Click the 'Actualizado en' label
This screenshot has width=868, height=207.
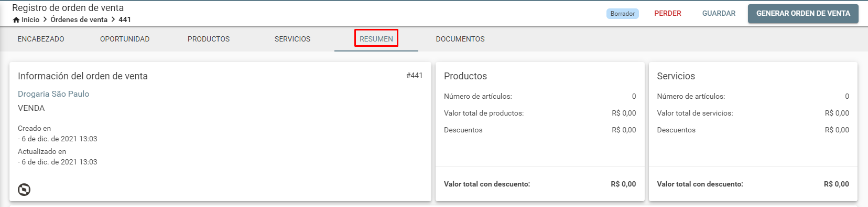[42, 151]
